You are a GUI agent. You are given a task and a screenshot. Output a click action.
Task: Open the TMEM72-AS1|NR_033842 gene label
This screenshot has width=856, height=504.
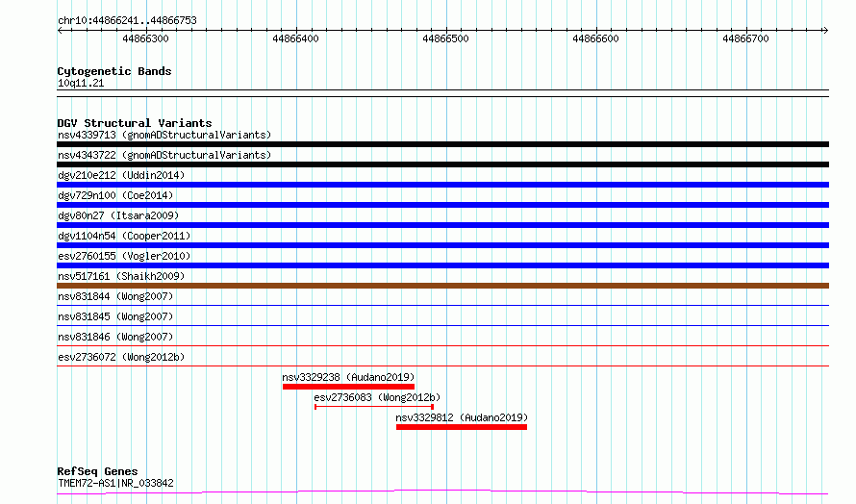[x=115, y=483]
